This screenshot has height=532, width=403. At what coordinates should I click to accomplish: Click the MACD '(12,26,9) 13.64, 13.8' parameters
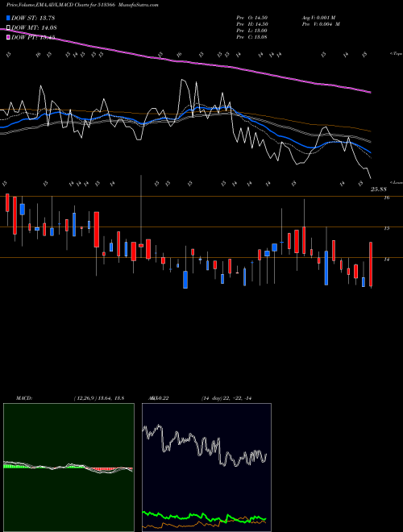click(x=98, y=398)
